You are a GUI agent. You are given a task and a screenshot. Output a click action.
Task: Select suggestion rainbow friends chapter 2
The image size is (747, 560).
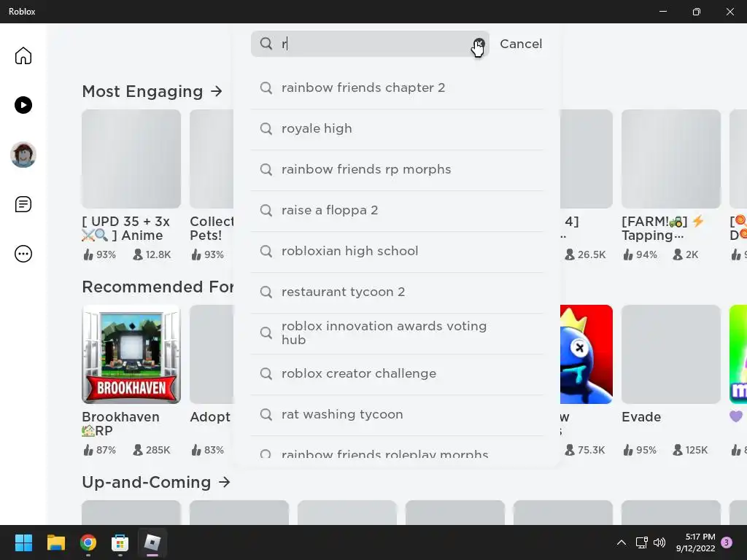[397, 88]
